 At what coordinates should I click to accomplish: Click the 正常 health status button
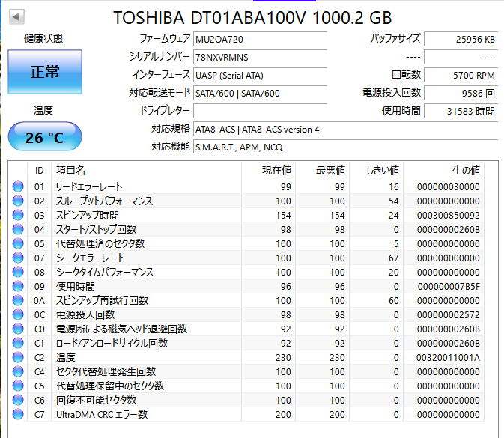(x=45, y=72)
